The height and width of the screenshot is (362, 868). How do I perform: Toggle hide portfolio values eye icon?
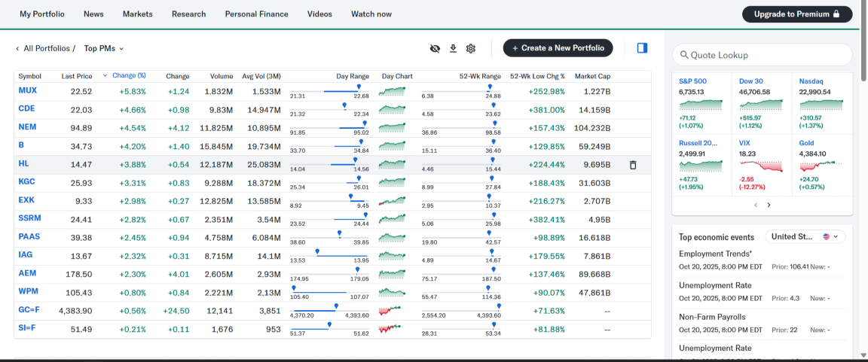435,48
